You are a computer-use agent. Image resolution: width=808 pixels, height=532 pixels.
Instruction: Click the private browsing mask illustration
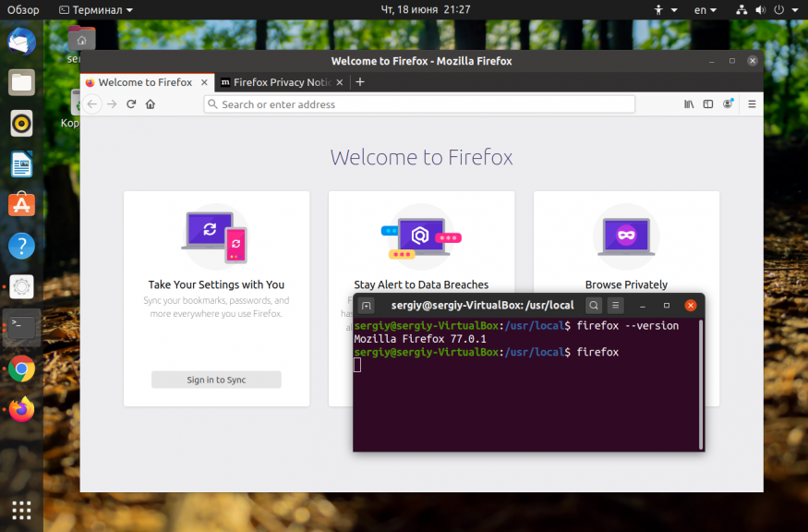[x=626, y=236]
